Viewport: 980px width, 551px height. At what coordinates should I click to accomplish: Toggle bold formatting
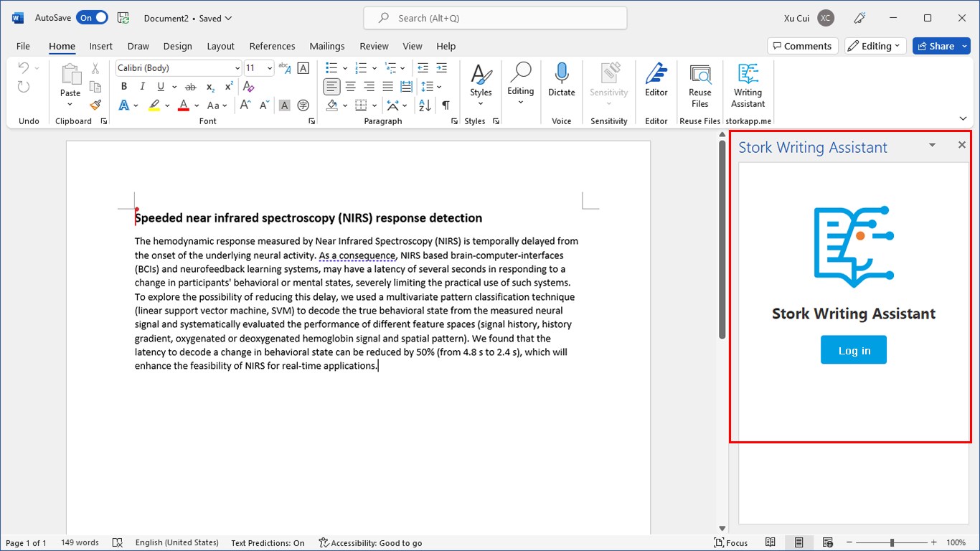pos(124,87)
